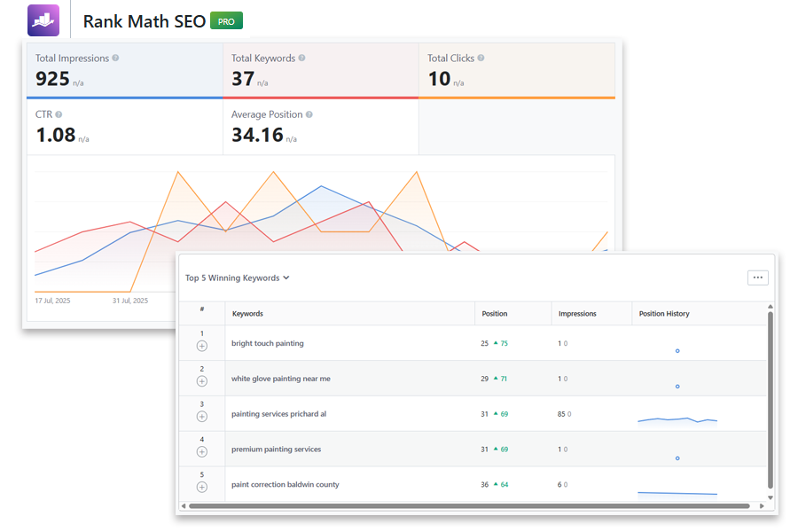Expand row for paint correction baldwin county
Viewport: 798px width, 532px height.
202,487
